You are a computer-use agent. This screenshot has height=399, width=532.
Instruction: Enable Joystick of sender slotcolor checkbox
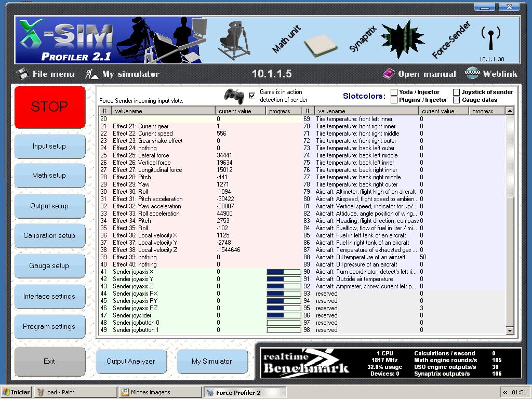pos(456,92)
